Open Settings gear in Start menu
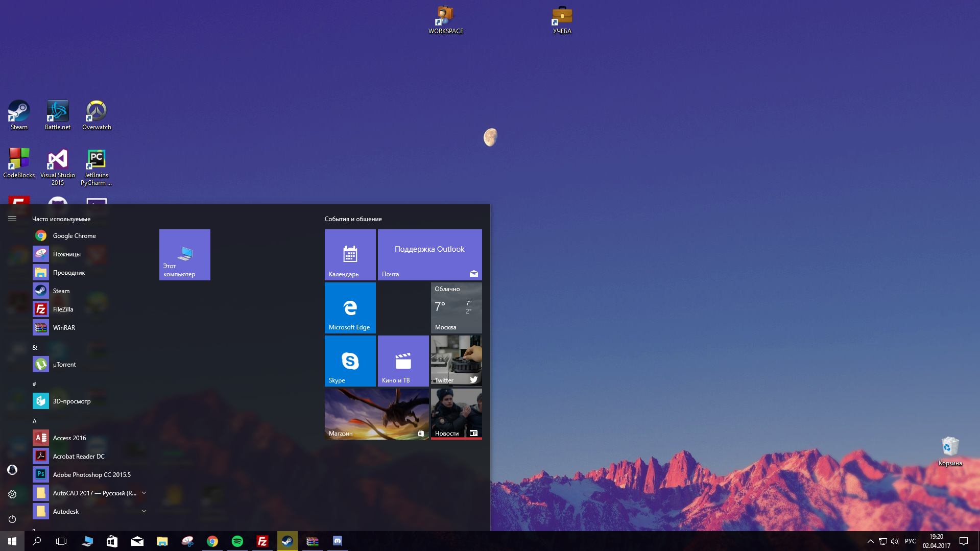This screenshot has width=980, height=551. point(12,494)
